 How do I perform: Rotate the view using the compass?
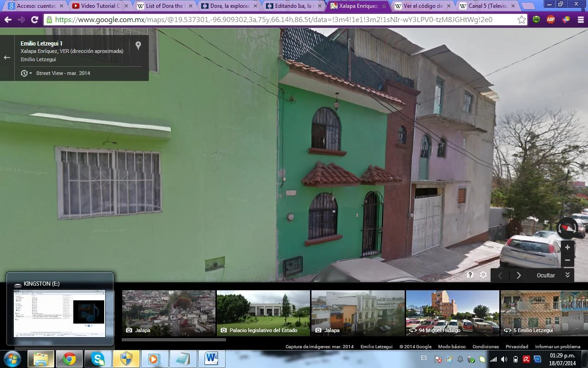(567, 228)
